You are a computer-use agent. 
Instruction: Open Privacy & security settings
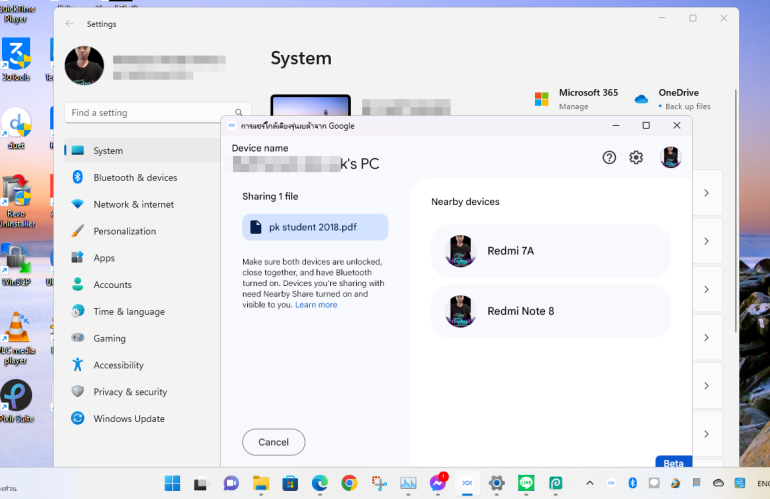point(130,392)
